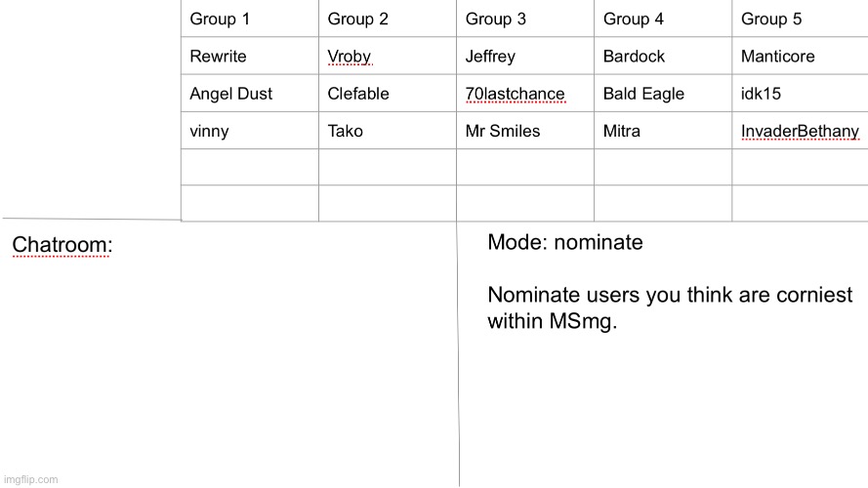Select the vinny cell
This screenshot has height=488, width=868.
[250, 131]
